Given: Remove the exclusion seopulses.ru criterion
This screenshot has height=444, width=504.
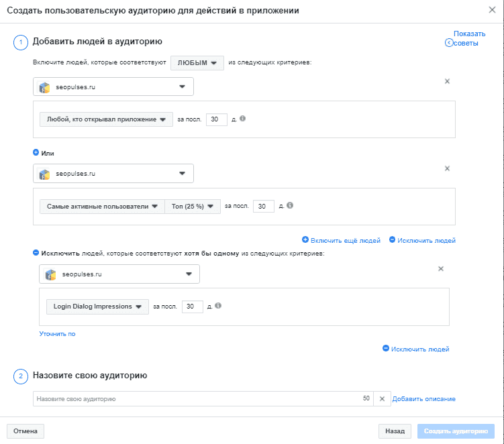Looking at the screenshot, I should 441,268.
